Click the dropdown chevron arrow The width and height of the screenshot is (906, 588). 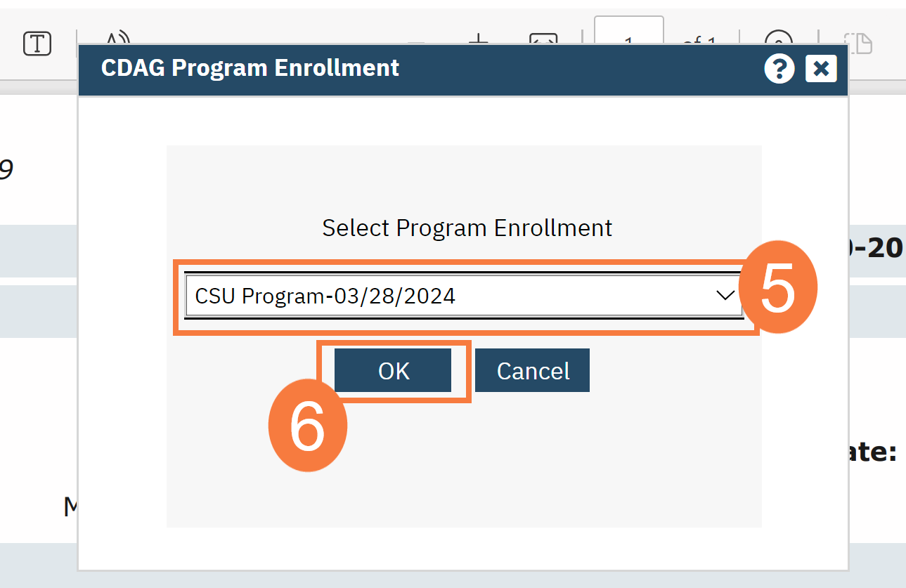(x=725, y=296)
